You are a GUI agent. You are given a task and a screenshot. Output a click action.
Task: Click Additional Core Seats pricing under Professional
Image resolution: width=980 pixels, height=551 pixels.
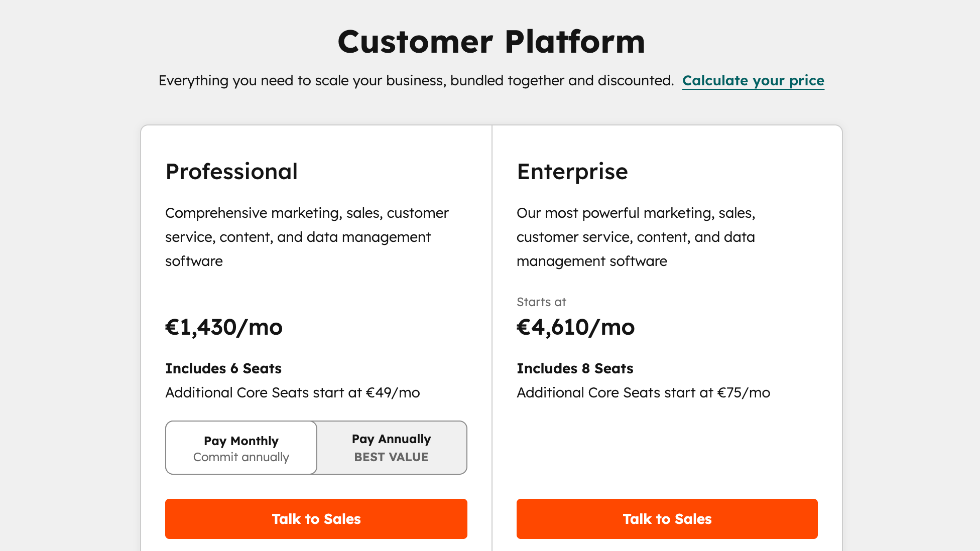293,392
